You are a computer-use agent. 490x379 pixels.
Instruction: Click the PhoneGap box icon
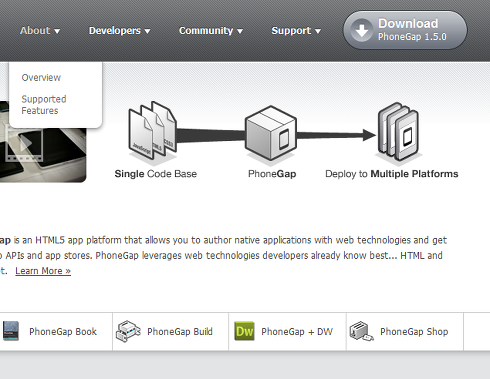pyautogui.click(x=271, y=133)
